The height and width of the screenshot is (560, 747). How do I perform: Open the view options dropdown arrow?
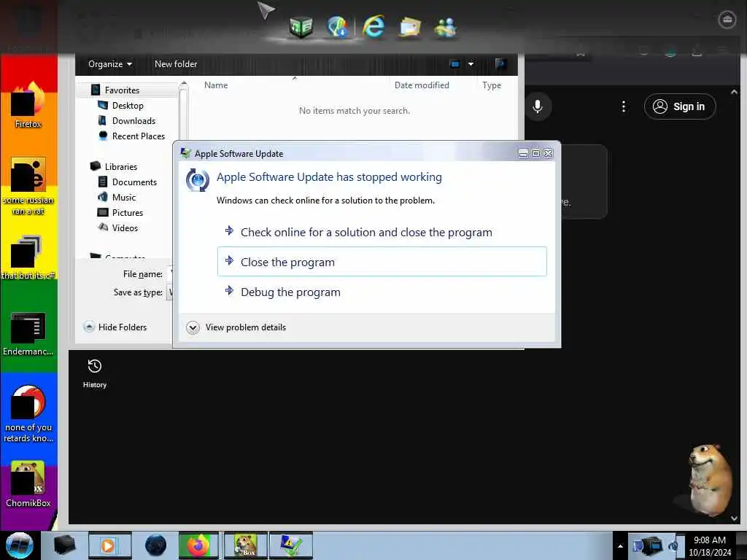471,64
